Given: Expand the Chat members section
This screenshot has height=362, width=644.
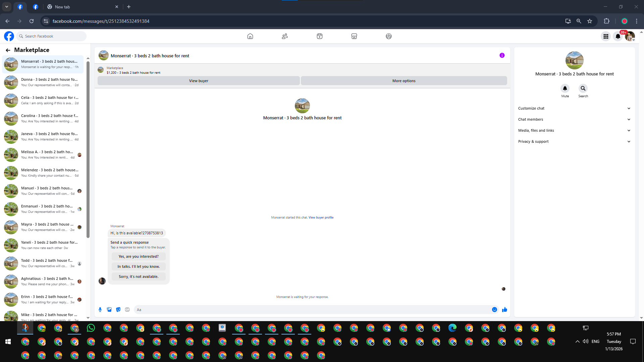Looking at the screenshot, I should [x=574, y=119].
